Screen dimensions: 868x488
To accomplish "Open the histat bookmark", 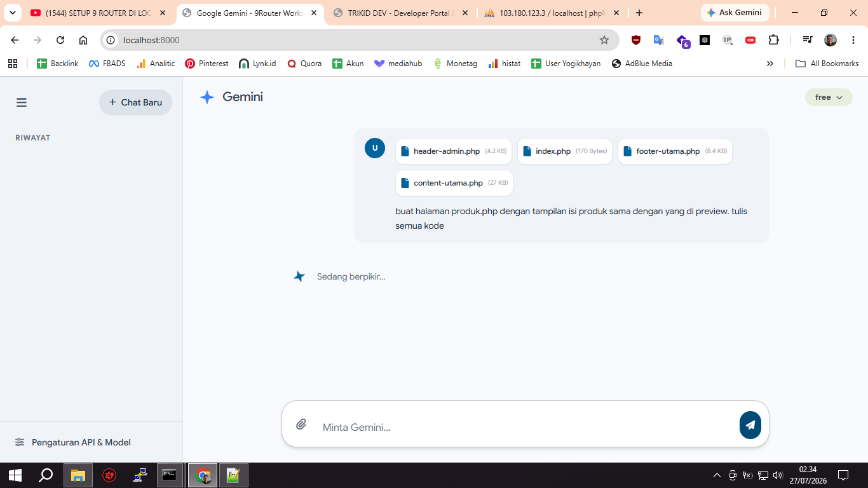I will tap(505, 64).
